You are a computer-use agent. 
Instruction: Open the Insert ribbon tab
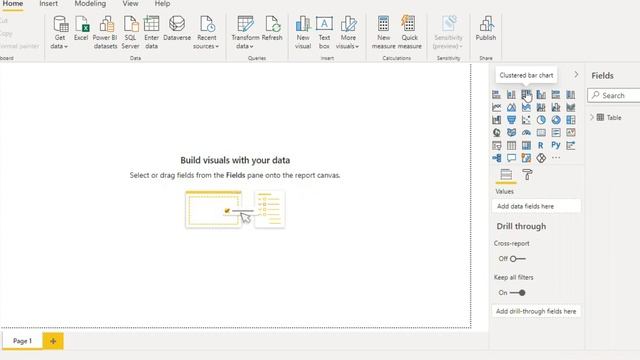(49, 4)
